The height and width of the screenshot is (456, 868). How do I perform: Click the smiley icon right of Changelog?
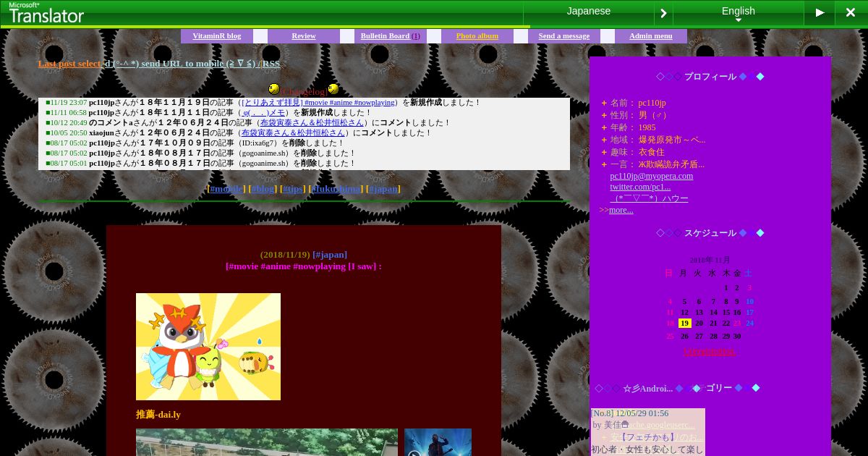coord(333,89)
